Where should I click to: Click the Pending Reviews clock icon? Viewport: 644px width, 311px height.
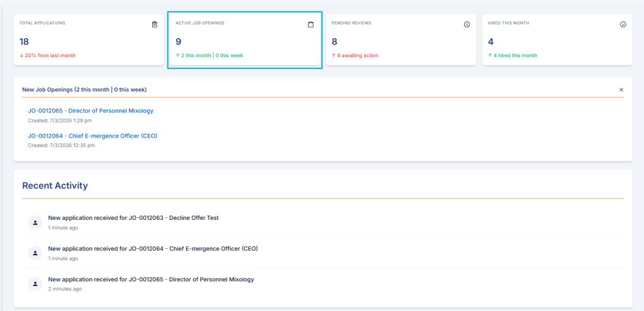click(x=467, y=25)
